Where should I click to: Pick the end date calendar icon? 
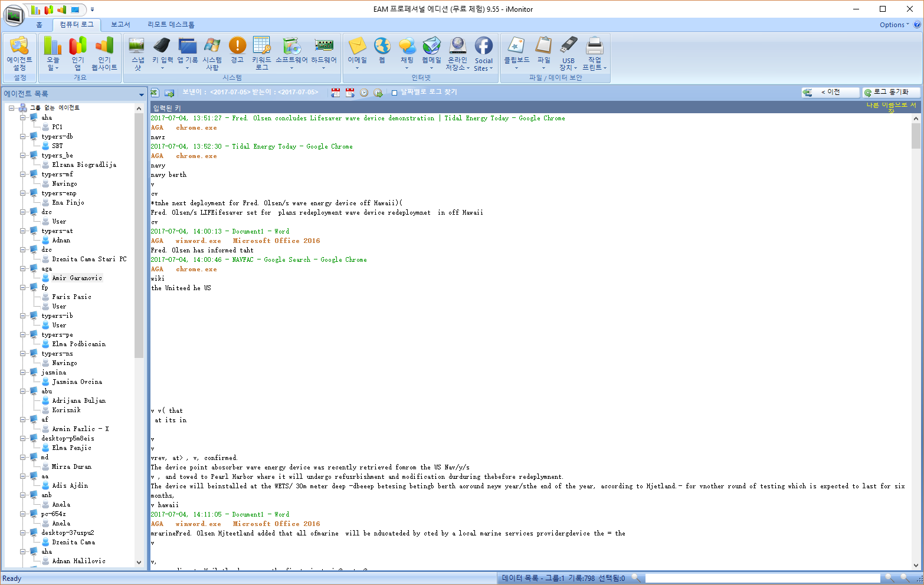pos(350,93)
